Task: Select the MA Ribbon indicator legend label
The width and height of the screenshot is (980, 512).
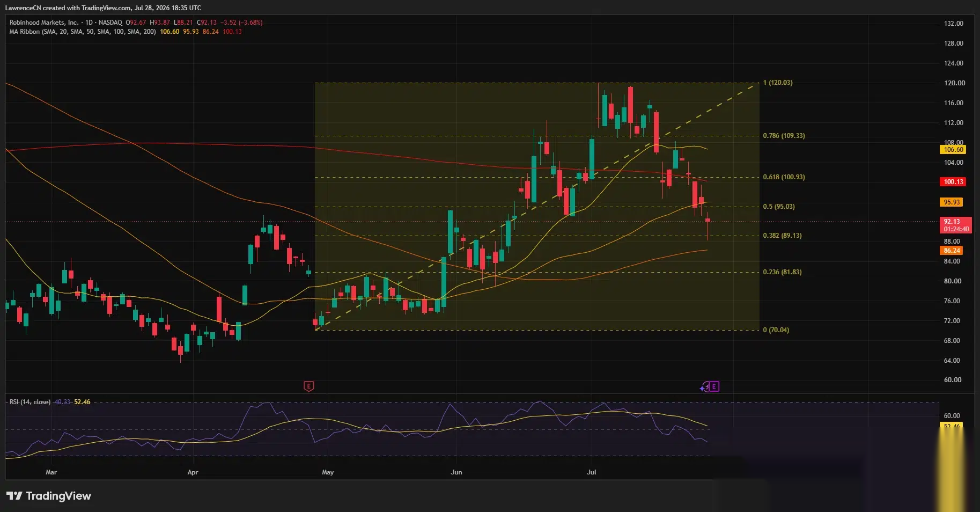Action: point(83,32)
